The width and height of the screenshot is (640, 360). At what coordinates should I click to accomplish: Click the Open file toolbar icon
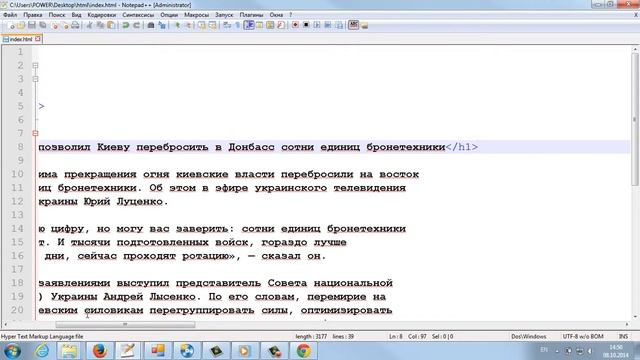tap(20, 25)
